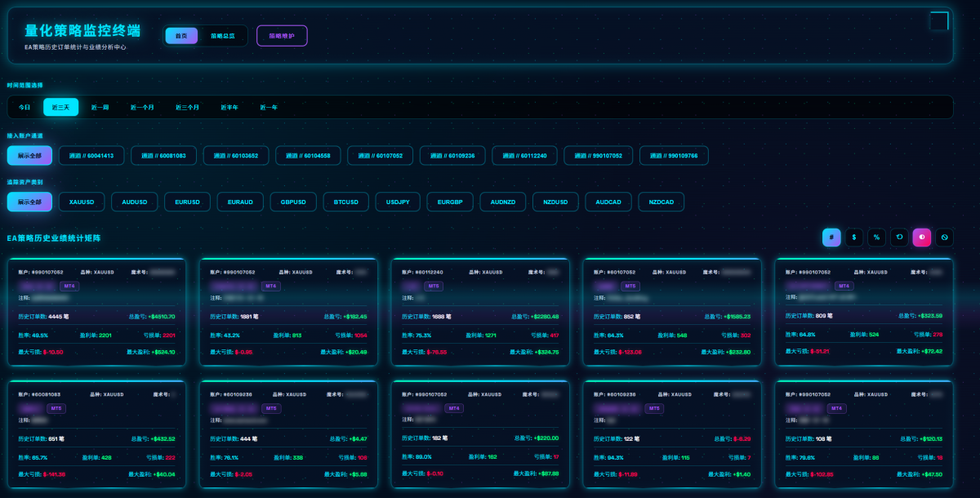Filter assets by NZDUSD
This screenshot has width=980, height=498.
click(555, 202)
